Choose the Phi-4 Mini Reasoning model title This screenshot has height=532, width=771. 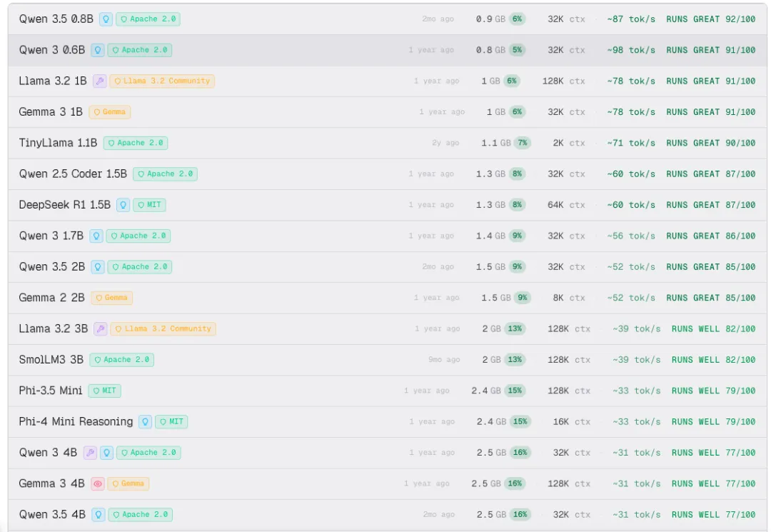(x=76, y=422)
